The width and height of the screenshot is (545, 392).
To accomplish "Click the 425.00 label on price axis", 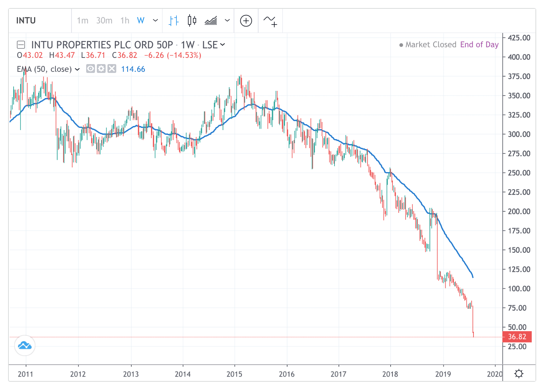I will click(519, 38).
